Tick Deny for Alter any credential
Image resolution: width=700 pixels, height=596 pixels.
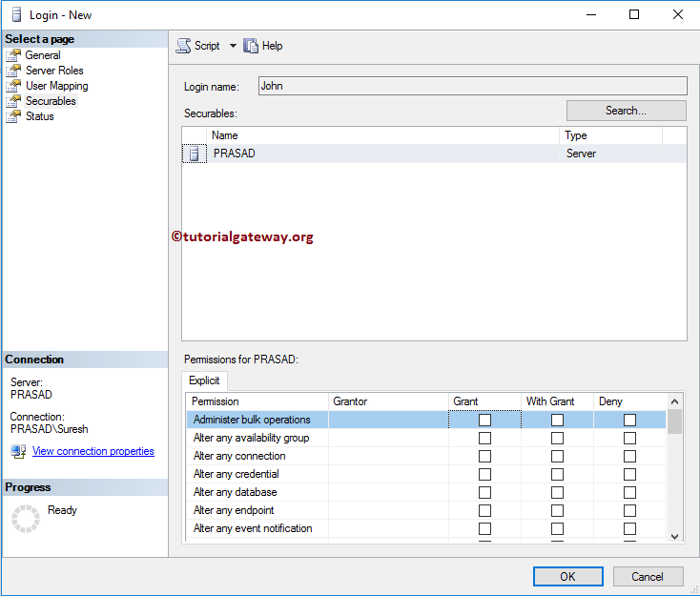pos(630,474)
